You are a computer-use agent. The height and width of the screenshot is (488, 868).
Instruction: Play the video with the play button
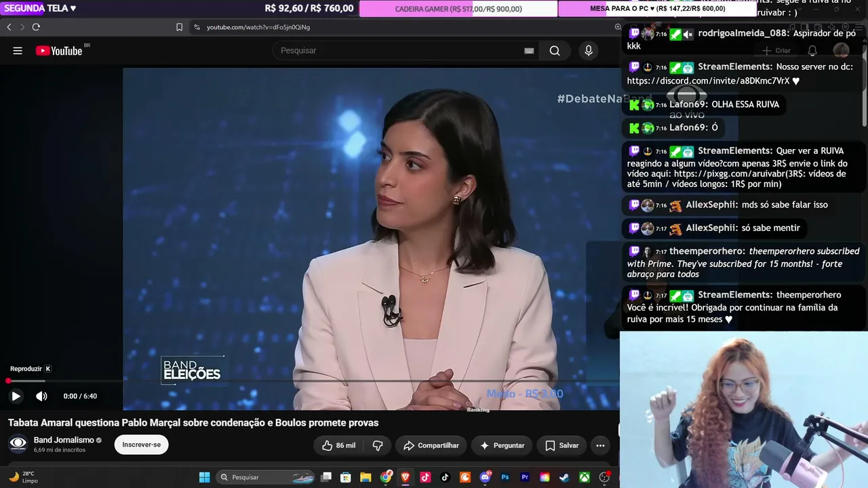pyautogui.click(x=16, y=396)
